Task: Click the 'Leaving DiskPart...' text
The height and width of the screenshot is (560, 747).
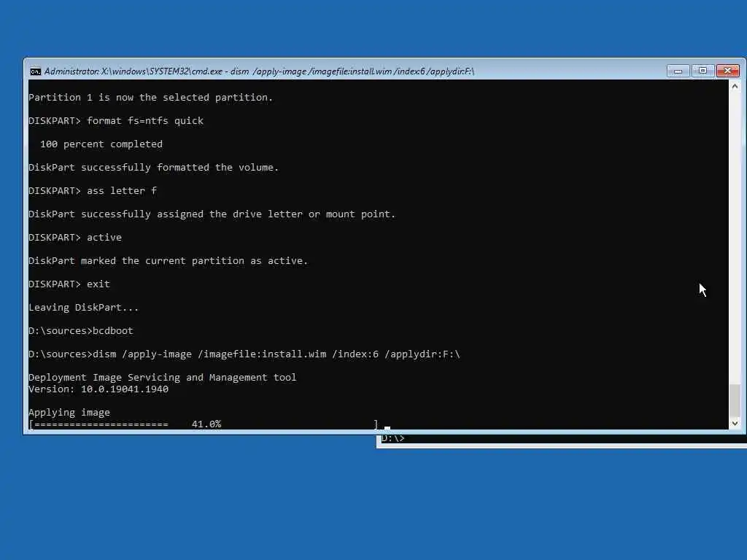Action: 83,307
